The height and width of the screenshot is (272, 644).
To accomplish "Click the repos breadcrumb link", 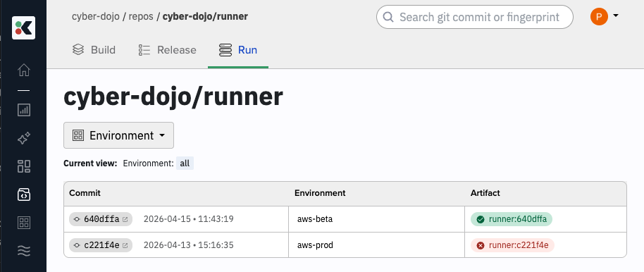I will (141, 17).
